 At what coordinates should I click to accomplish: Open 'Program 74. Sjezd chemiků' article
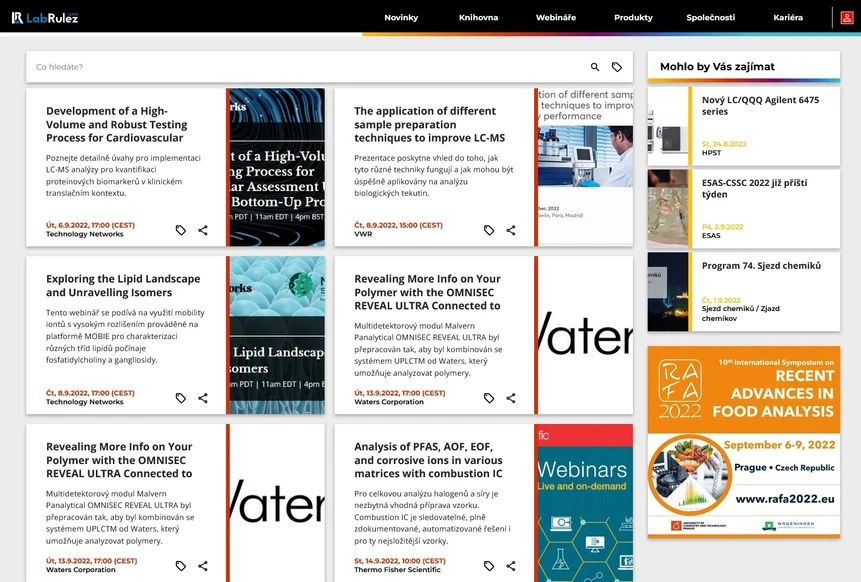click(761, 266)
